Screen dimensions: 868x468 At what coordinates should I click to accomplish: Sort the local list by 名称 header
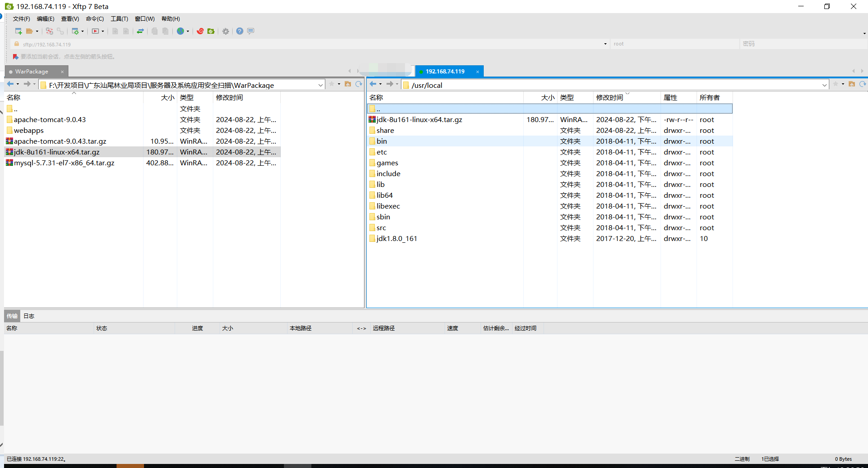pos(74,98)
